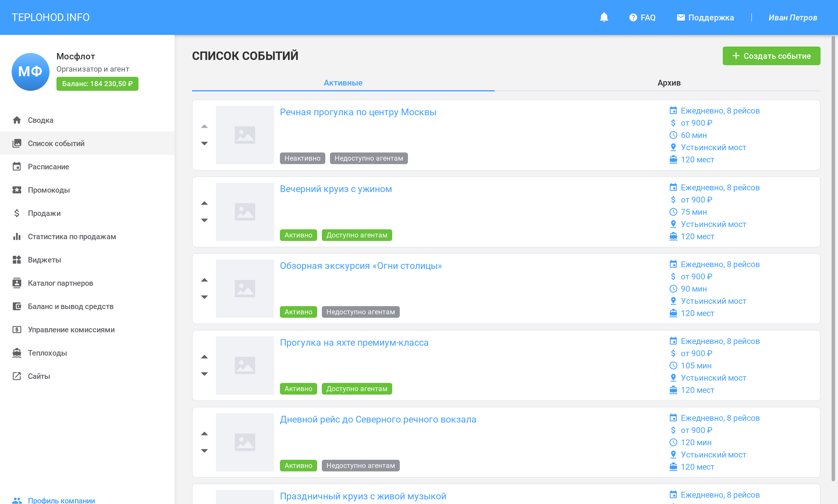838x504 pixels.
Task: Move Прогулка на яхте премиум-класса down
Action: coord(204,374)
